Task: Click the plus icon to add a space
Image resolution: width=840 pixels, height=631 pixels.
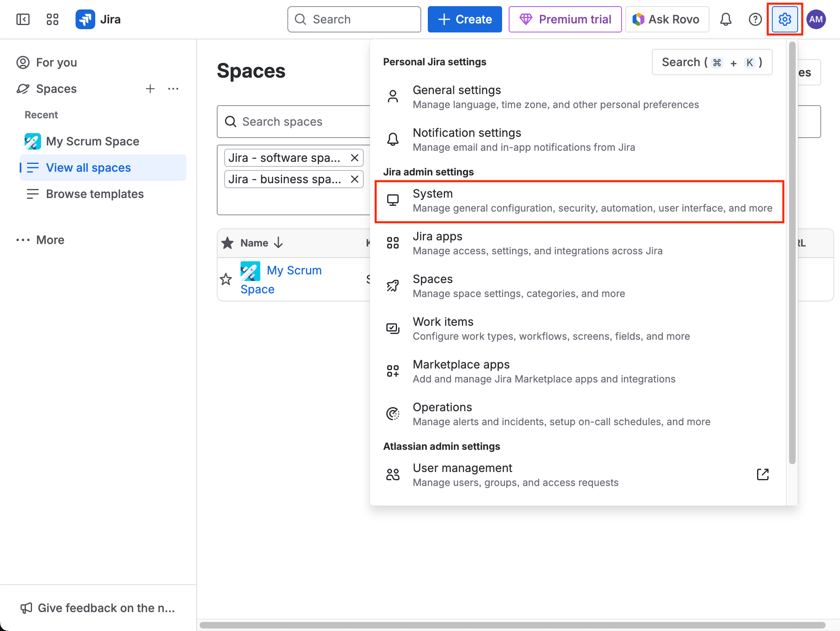Action: [150, 89]
